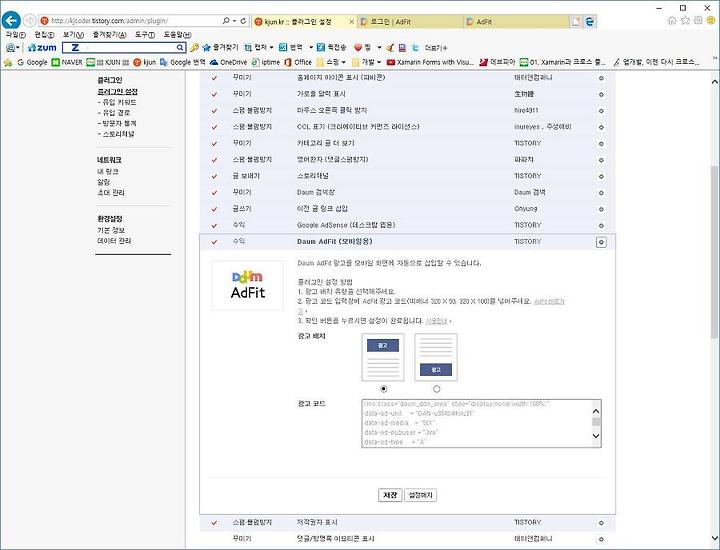720x550 pixels.
Task: Open browser Tools gear icon
Action: (698, 20)
